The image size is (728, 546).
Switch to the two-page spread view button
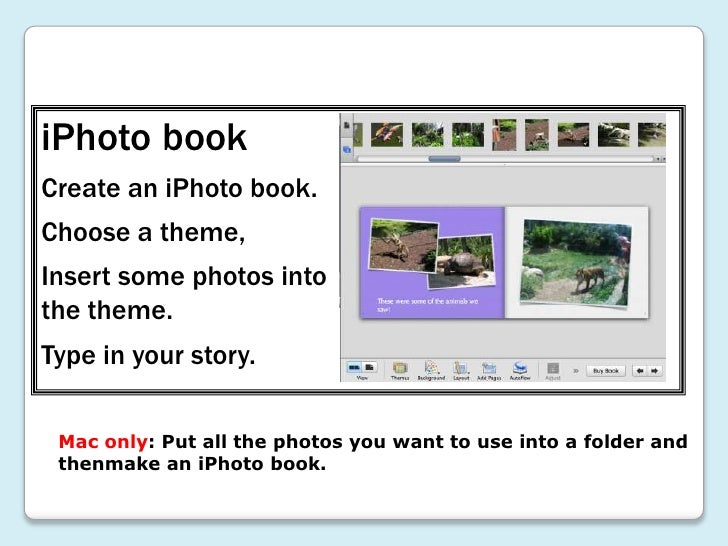click(354, 368)
